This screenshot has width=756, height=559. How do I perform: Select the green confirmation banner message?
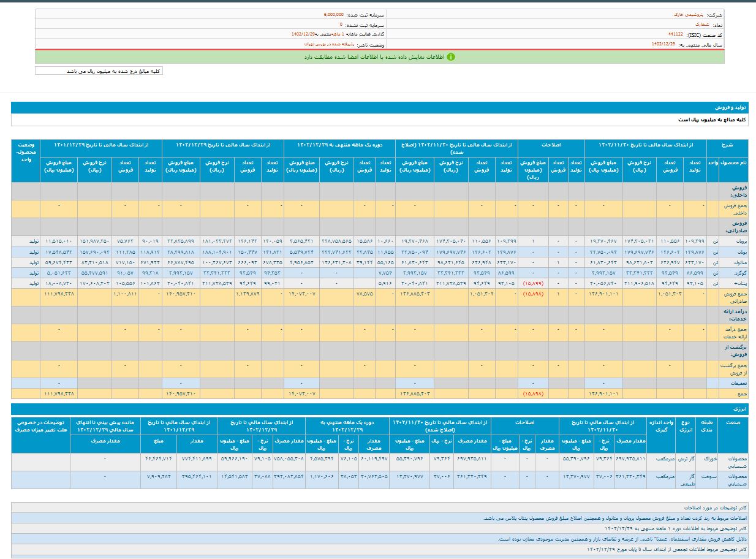[374, 57]
